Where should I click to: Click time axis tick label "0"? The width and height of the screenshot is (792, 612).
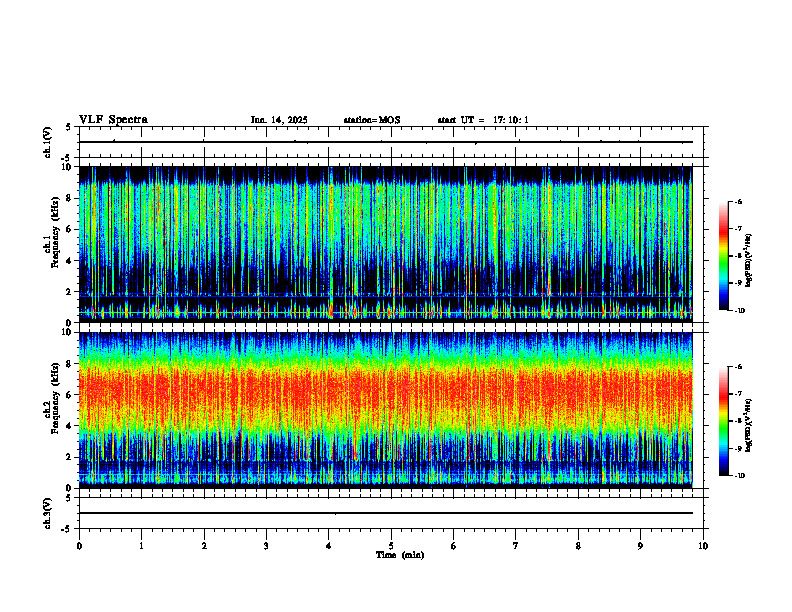click(x=79, y=546)
